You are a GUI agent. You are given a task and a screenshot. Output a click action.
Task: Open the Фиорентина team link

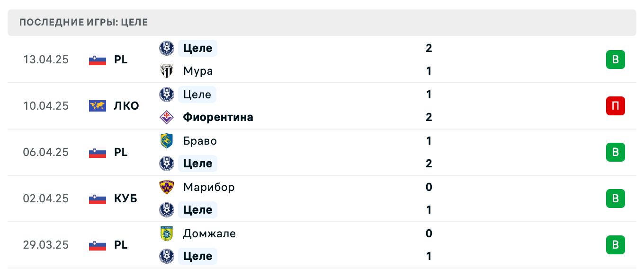tap(218, 117)
